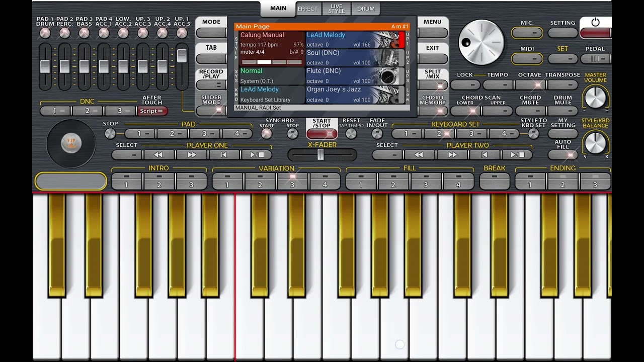Toggle Slider Mode
This screenshot has width=644, height=362.
[211, 110]
